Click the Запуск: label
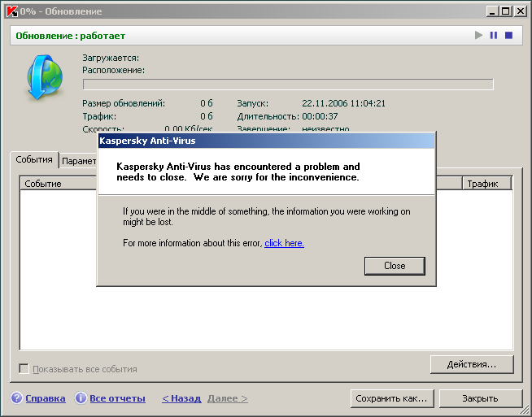Screen dimensions: 532x417 [252, 103]
